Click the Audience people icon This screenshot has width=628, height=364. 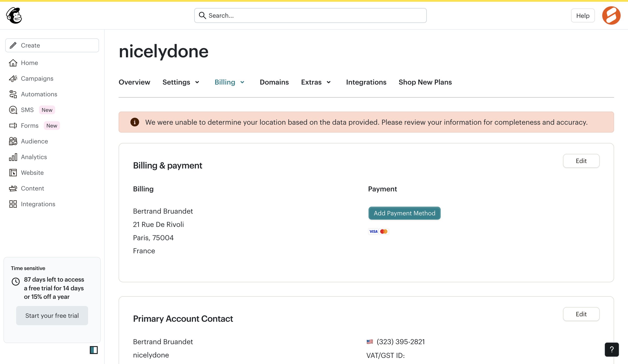pyautogui.click(x=13, y=141)
